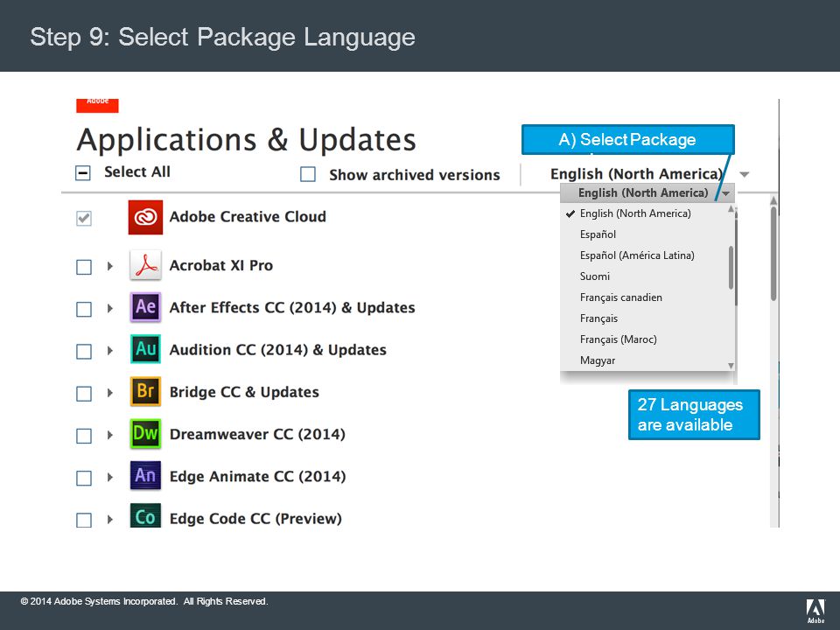Click the language list scroll-up arrow
Image resolution: width=840 pixels, height=630 pixels.
coord(731,209)
